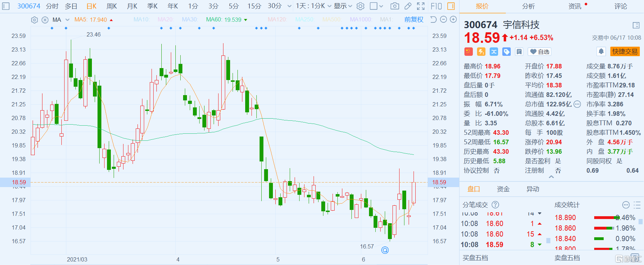The height and width of the screenshot is (265, 644).
Task: Open the 前复权 adjustment selector
Action: coord(414,20)
